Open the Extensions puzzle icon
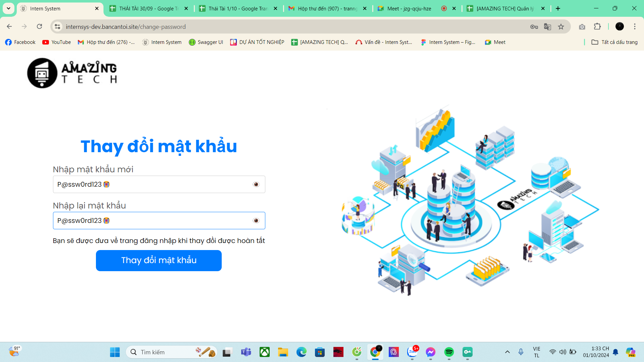Screen dimensions: 644x362 597,27
